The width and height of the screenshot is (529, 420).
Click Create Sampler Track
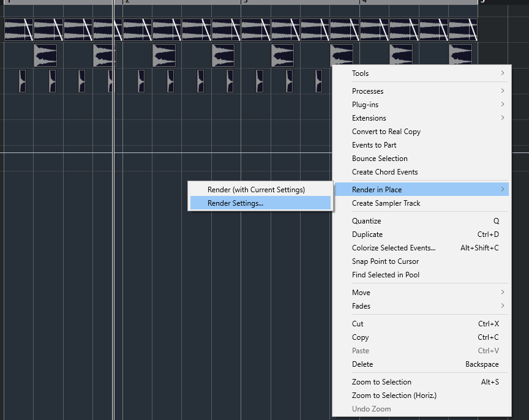pos(386,203)
